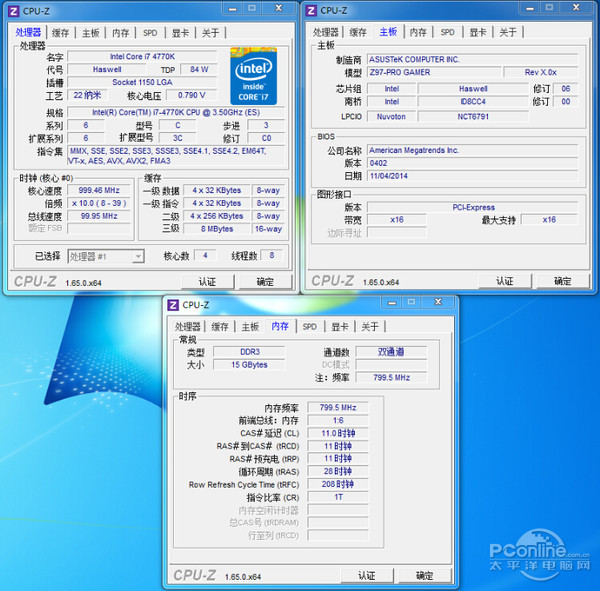
Task: Click BIOS date 11/04/2014
Action: pos(472,176)
